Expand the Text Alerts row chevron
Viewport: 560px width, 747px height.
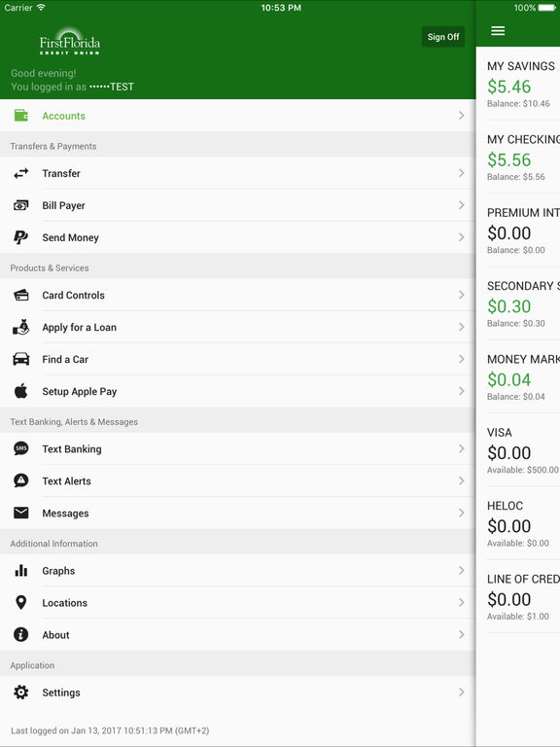point(462,480)
